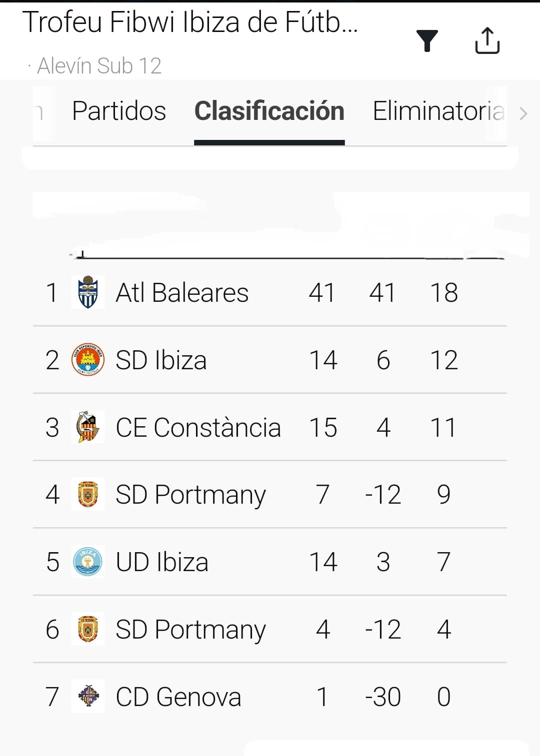Viewport: 540px width, 756px height.
Task: Open the Eliminatoria tab
Action: click(x=438, y=111)
